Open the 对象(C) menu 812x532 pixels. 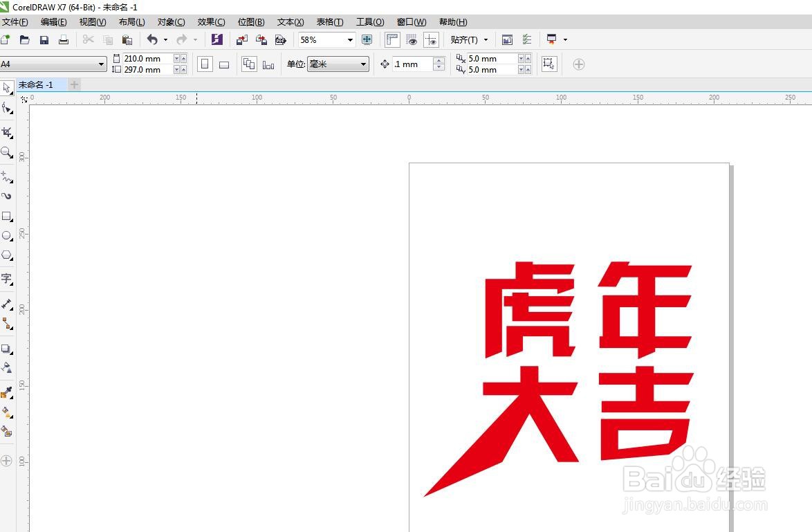171,21
